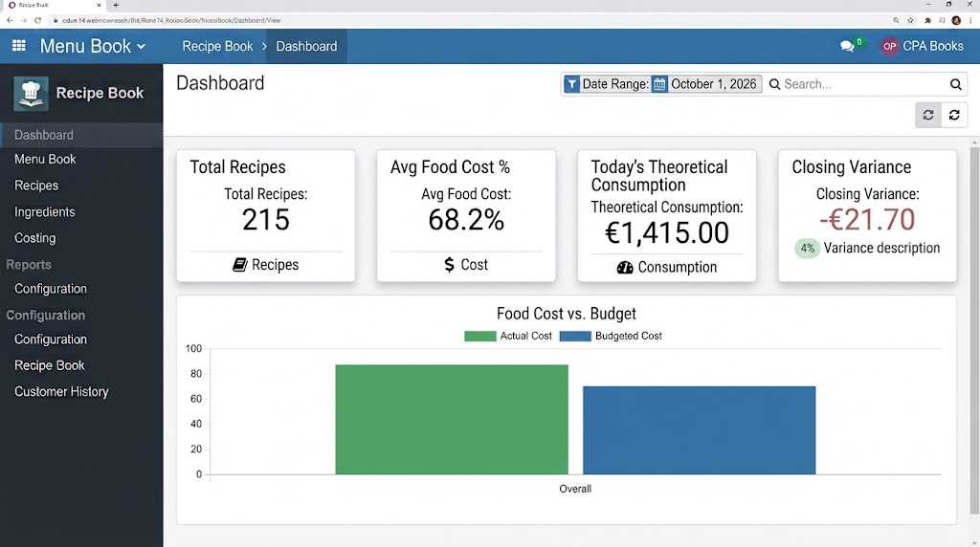This screenshot has width=980, height=547.
Task: Click the -€21.70 closing variance value
Action: coord(867,220)
